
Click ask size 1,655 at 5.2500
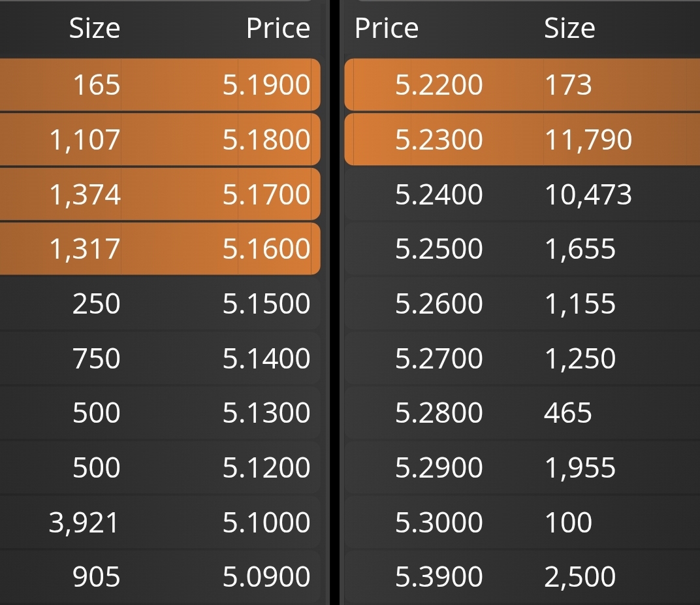point(580,249)
